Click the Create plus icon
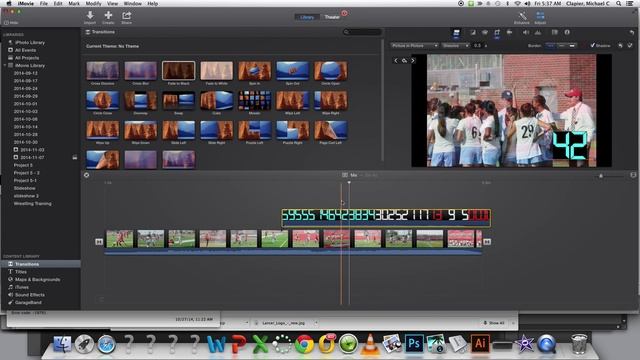640x360 pixels. pos(108,16)
